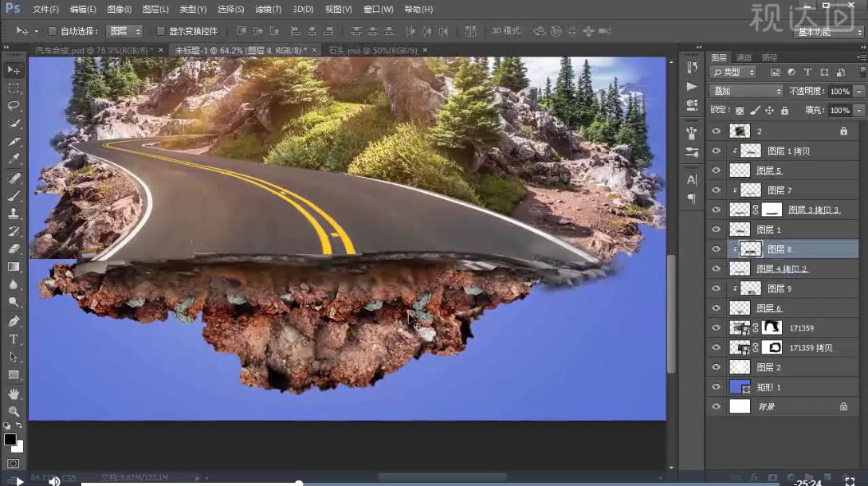Open the 不透明度 opacity dropdown arrow
868x486 pixels.
click(858, 92)
